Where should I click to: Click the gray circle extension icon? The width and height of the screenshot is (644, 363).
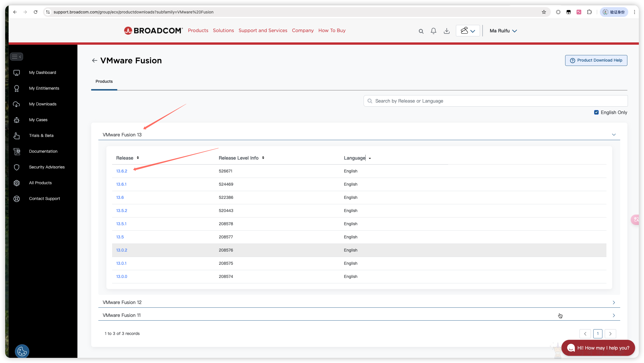[x=558, y=12]
